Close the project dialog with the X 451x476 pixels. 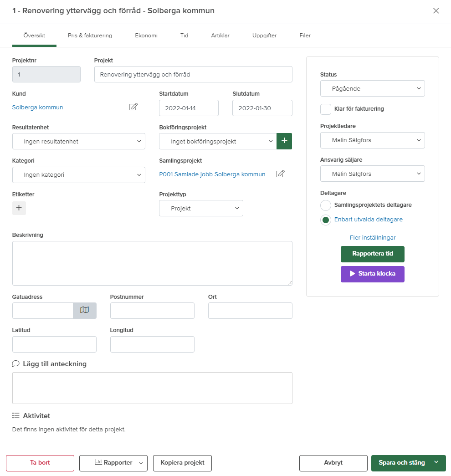(x=436, y=11)
